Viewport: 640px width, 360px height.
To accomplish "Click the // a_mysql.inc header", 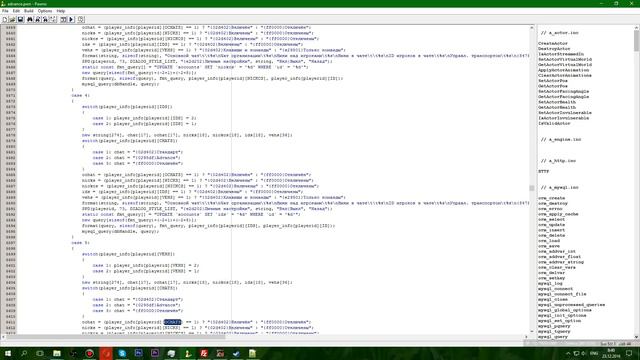I will point(560,187).
